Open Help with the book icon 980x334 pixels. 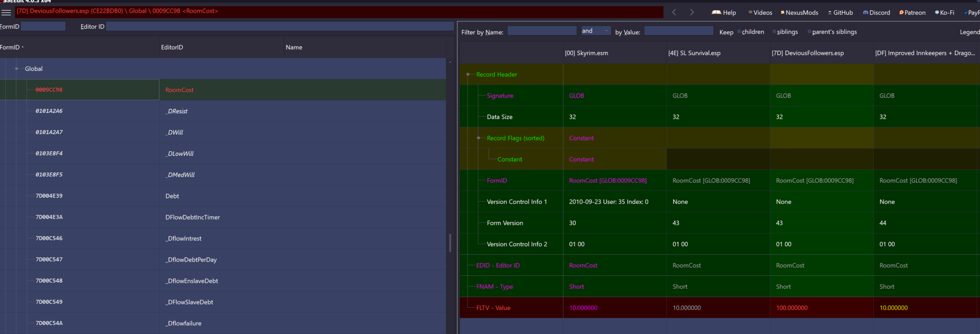tap(724, 12)
